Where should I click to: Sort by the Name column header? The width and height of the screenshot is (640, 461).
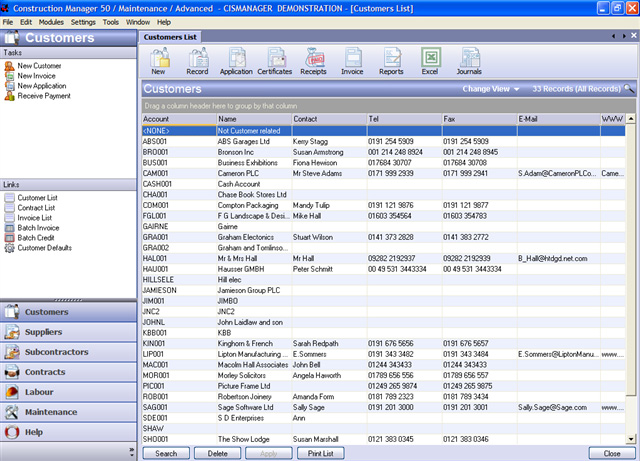[x=254, y=119]
